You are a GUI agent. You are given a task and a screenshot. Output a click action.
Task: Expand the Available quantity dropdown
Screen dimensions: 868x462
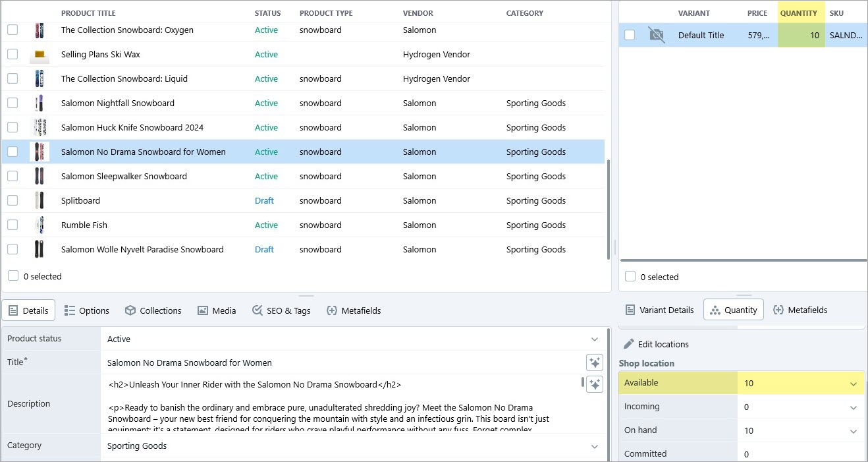tap(854, 382)
